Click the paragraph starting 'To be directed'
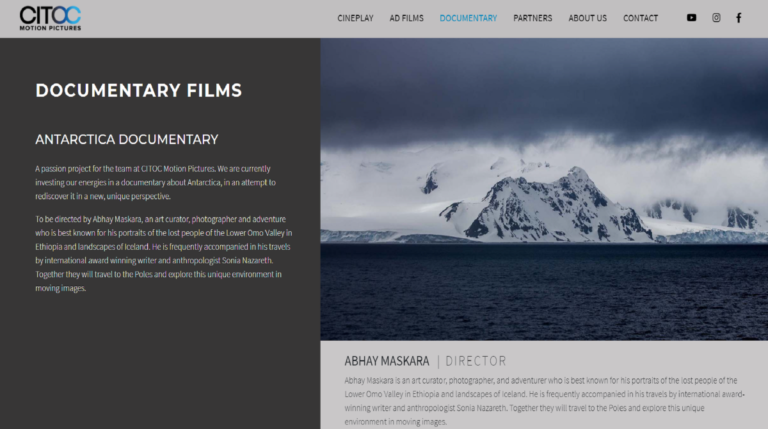 (164, 254)
